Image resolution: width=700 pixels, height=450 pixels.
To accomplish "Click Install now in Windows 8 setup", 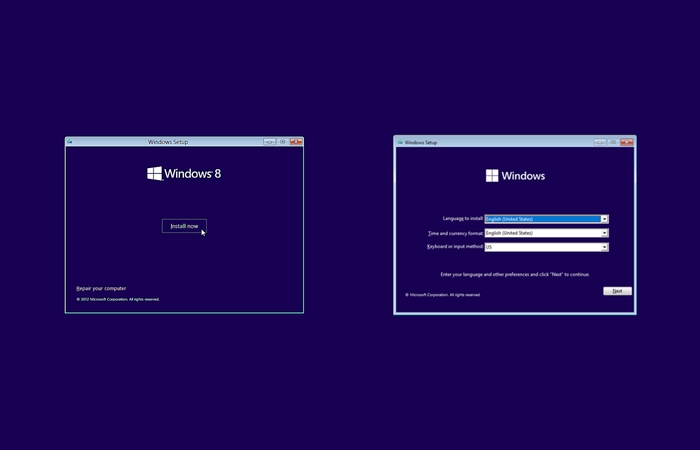I will (x=184, y=226).
